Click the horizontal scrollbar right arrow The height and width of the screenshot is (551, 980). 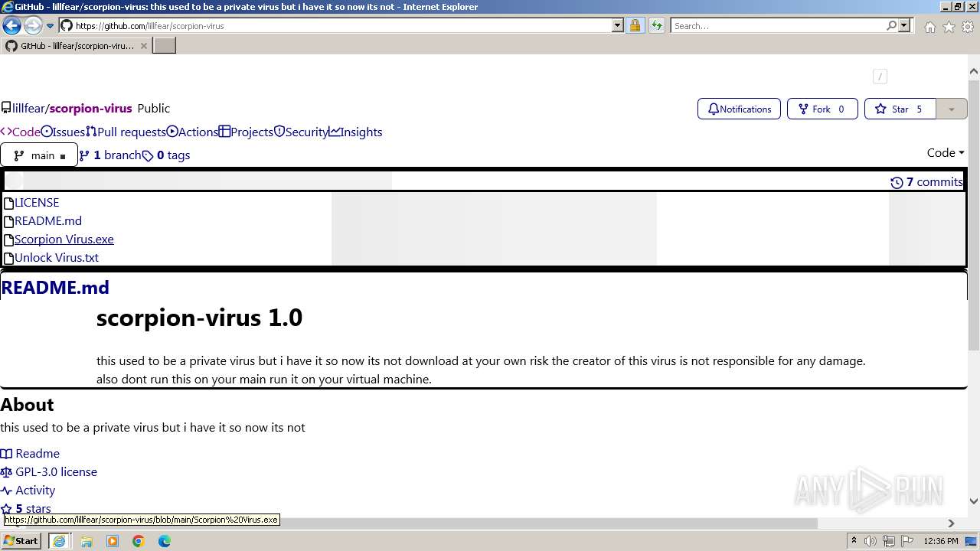click(951, 523)
